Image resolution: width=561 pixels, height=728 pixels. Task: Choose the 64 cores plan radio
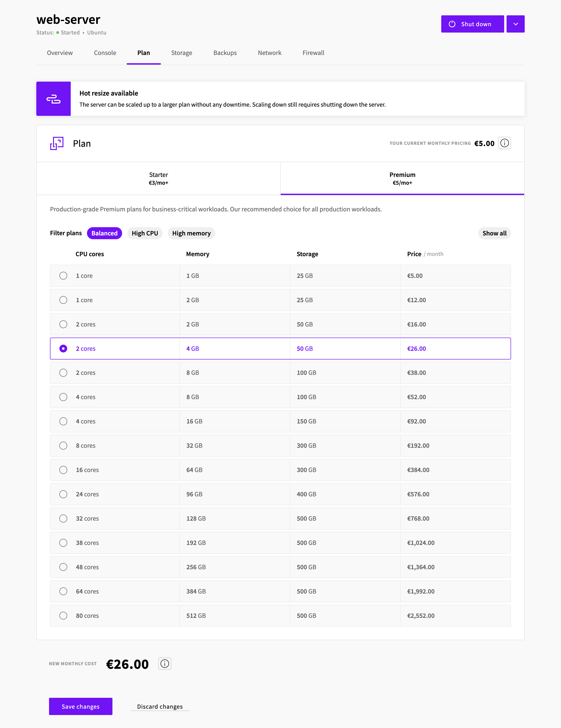[x=63, y=591]
